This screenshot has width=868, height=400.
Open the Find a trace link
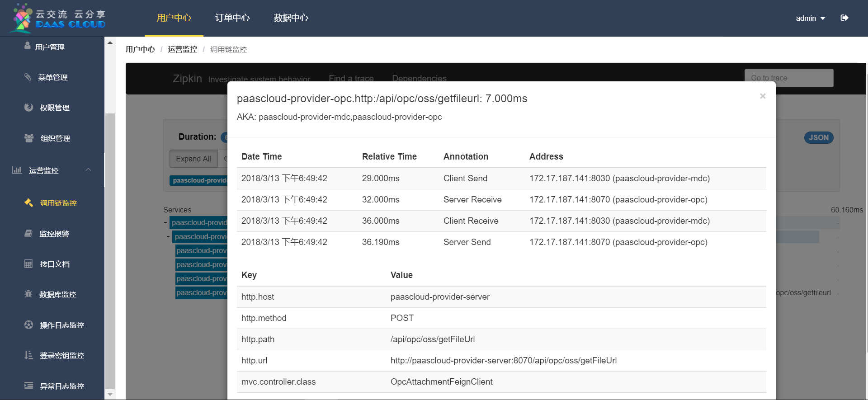(351, 79)
